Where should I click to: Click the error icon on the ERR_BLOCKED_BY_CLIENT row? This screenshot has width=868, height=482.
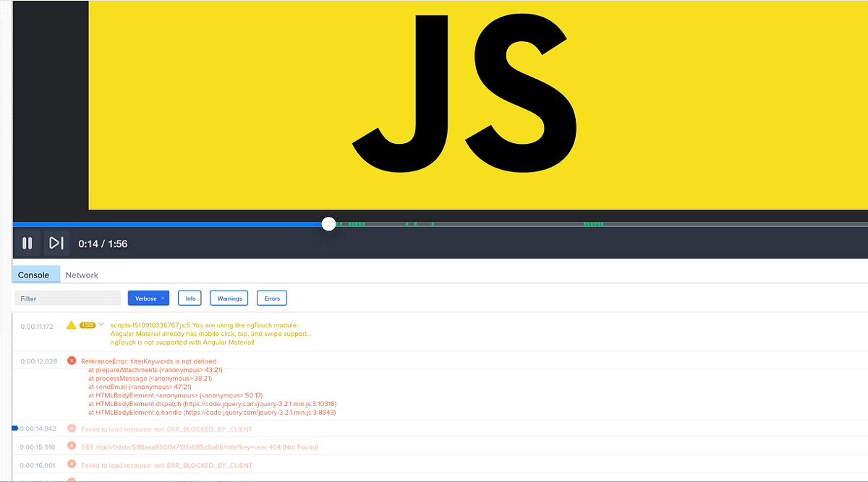click(71, 428)
